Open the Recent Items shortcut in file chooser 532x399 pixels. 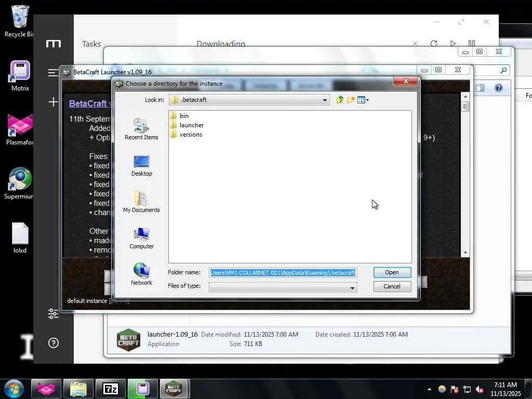[x=141, y=129]
